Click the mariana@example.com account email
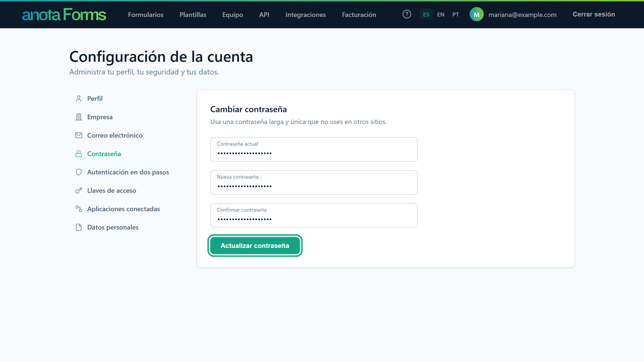 click(523, 15)
